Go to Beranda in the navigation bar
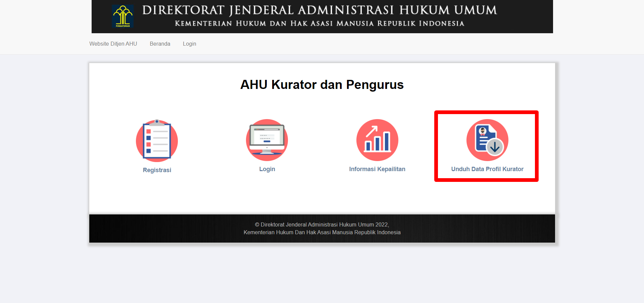This screenshot has width=644, height=303. 160,44
